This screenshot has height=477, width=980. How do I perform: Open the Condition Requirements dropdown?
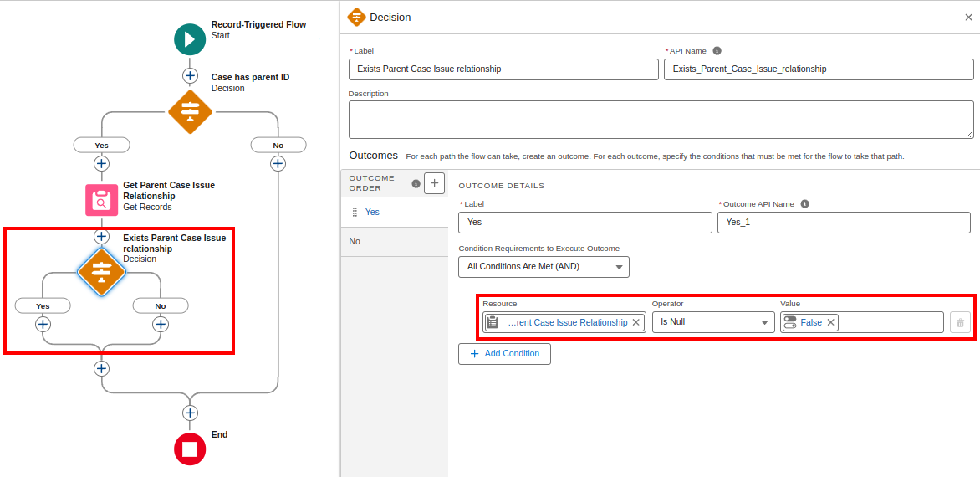pos(544,267)
